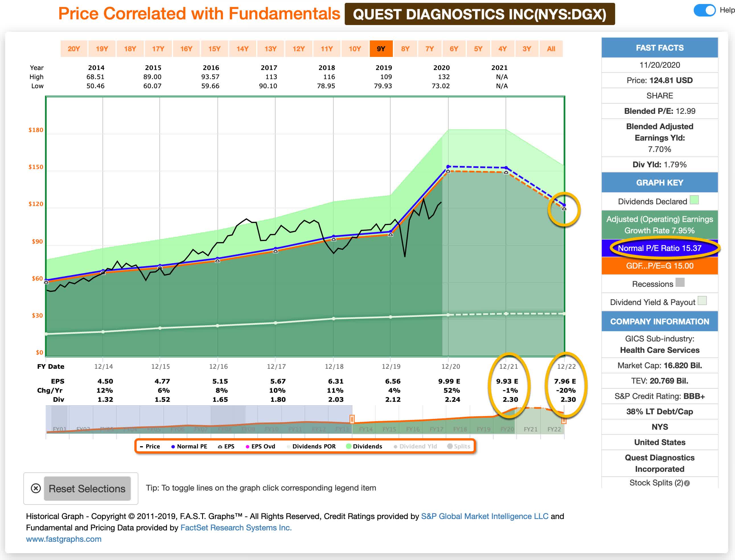This screenshot has height=560, width=735.
Task: Select the 12Y time range tab
Action: 298,49
